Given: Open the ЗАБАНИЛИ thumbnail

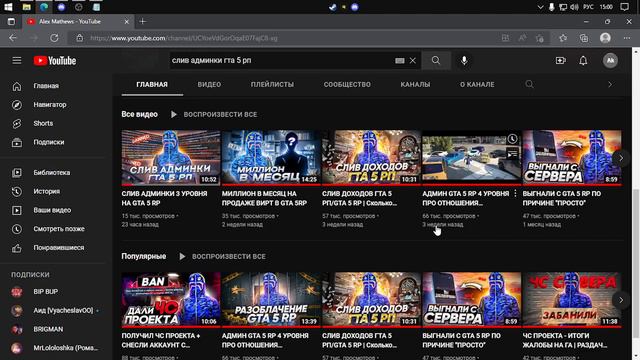Looking at the screenshot, I should (x=572, y=300).
